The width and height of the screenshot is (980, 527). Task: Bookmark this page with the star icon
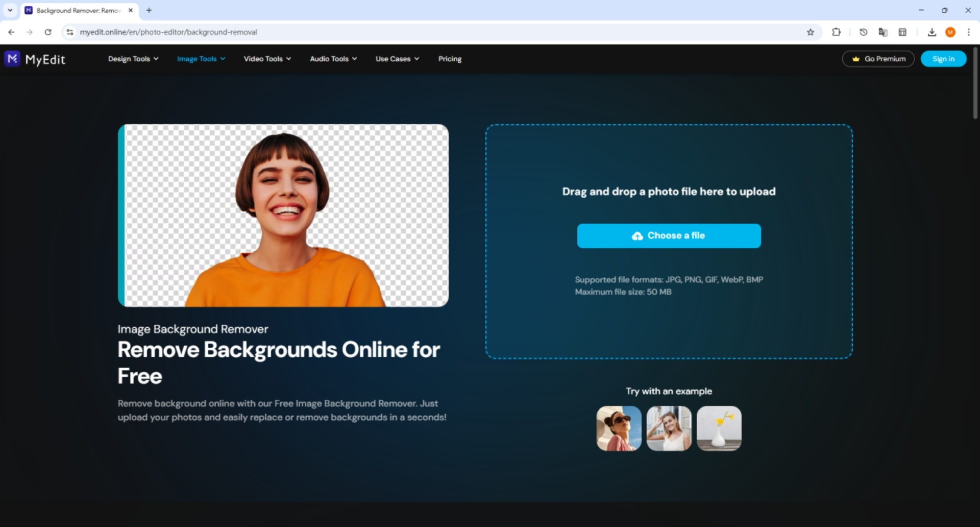point(811,32)
